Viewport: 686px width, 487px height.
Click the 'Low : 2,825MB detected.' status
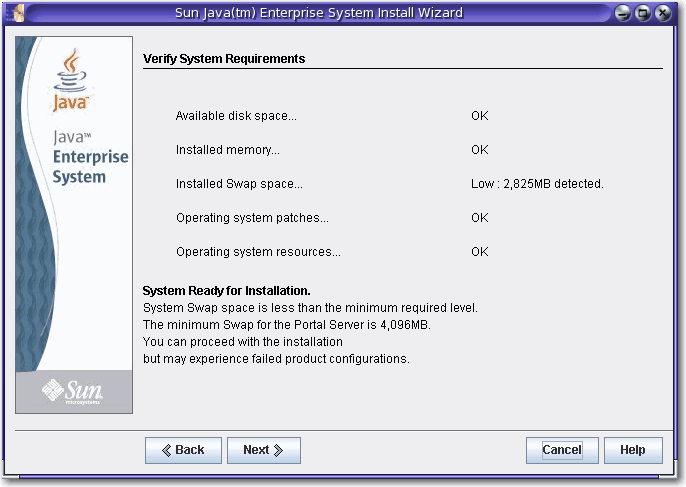tap(537, 184)
